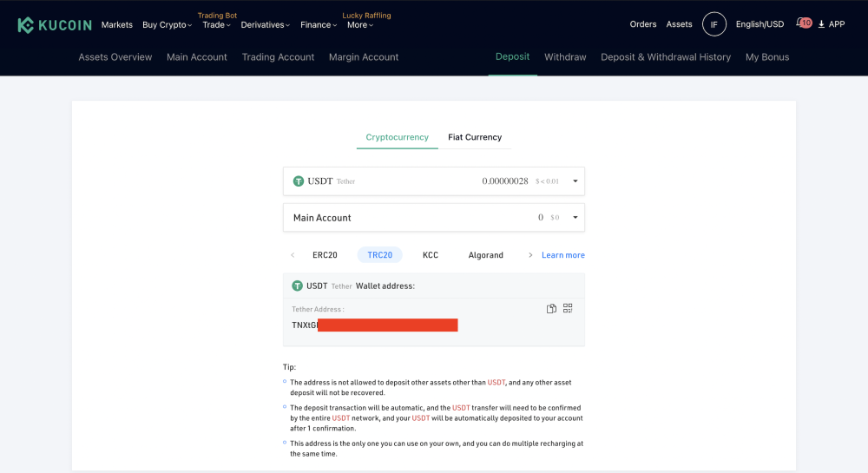
Task: Click the 0.00000028 balance value
Action: click(x=505, y=181)
